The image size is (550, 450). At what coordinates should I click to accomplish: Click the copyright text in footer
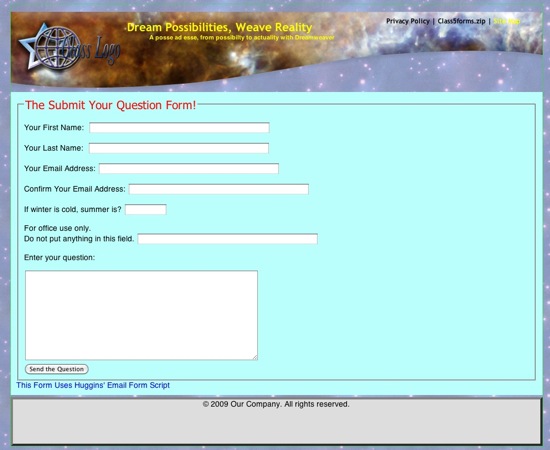(x=276, y=404)
